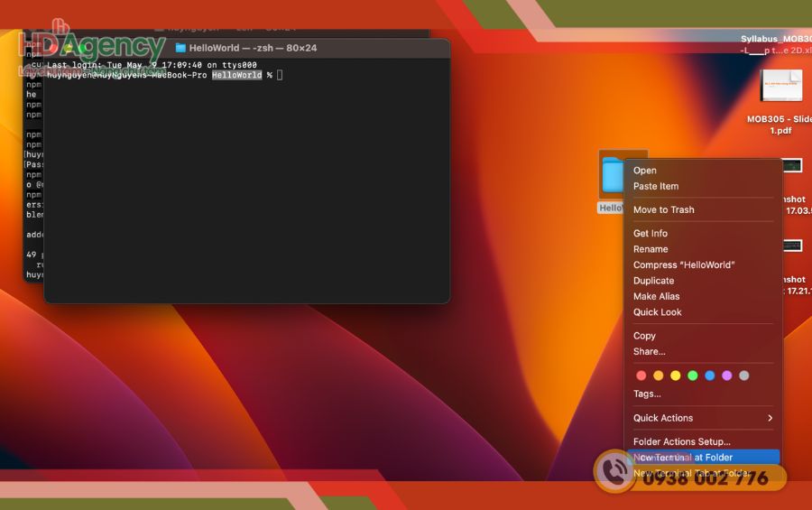The height and width of the screenshot is (510, 812).
Task: Apply the gray tag color
Action: coord(744,376)
